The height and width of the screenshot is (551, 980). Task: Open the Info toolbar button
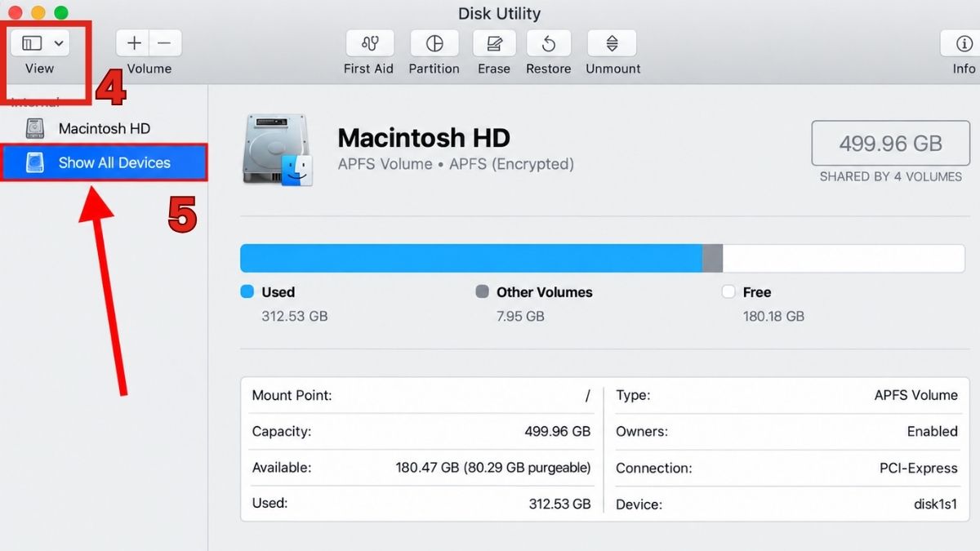click(x=962, y=43)
